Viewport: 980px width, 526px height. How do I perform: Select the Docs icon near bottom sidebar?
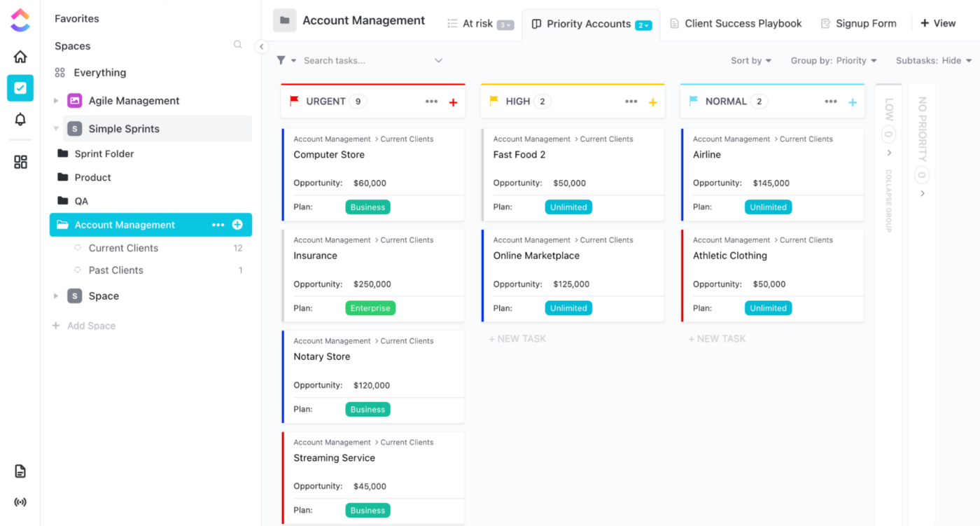(20, 471)
